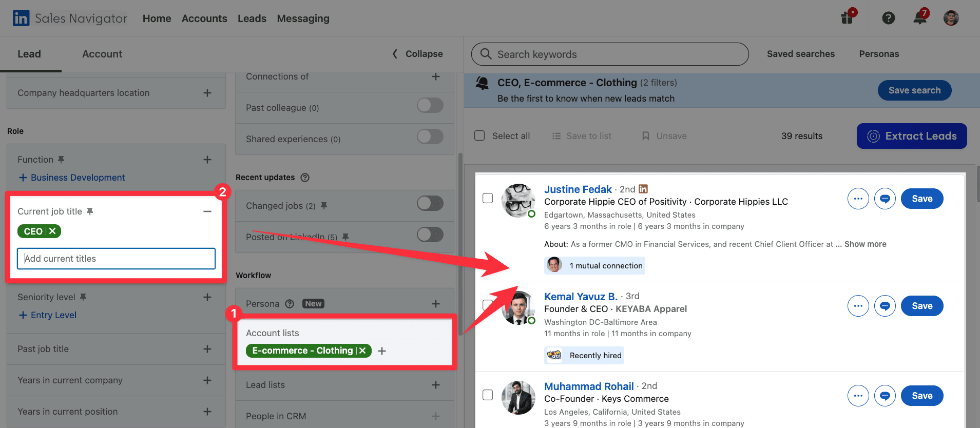Viewport: 980px width, 428px height.
Task: Open the gift box referral icon
Action: [847, 17]
